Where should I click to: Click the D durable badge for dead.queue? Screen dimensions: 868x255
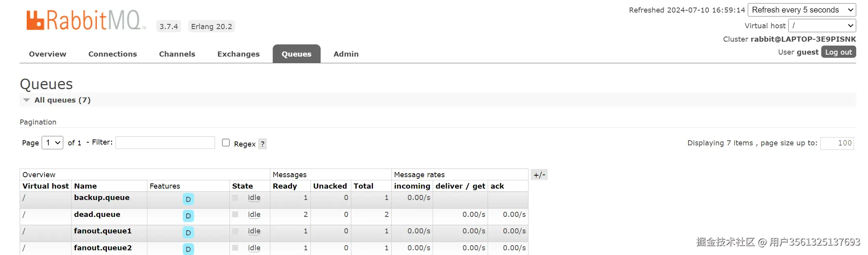tap(188, 216)
